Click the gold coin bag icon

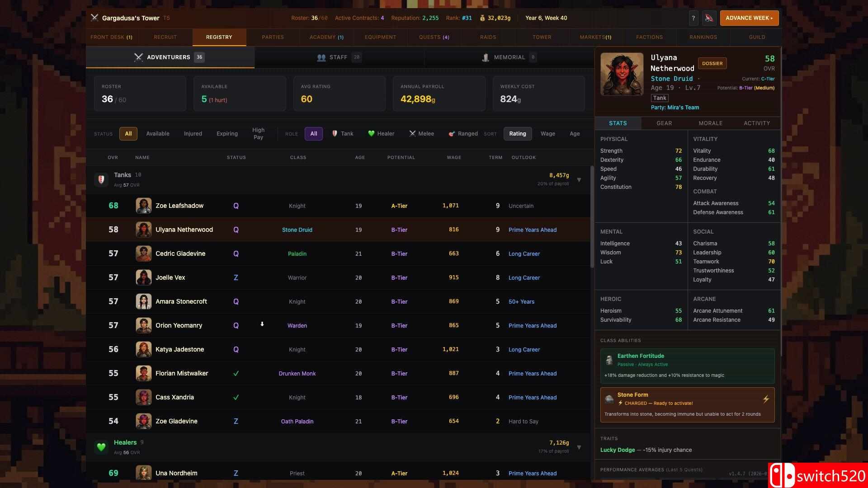point(482,18)
